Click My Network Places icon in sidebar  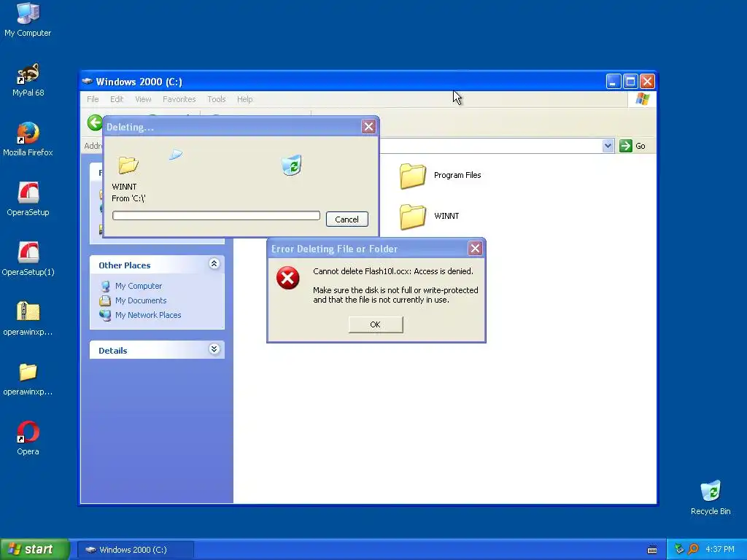[105, 315]
